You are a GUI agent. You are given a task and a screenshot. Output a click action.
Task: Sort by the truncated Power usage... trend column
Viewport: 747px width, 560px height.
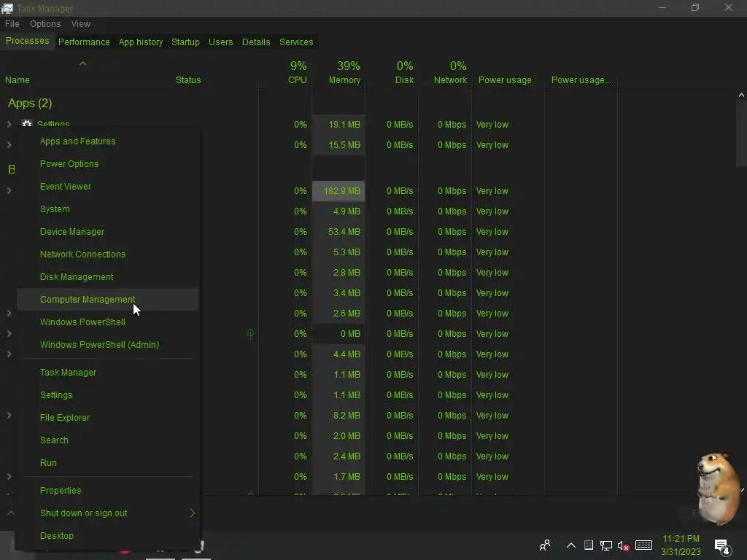[581, 80]
